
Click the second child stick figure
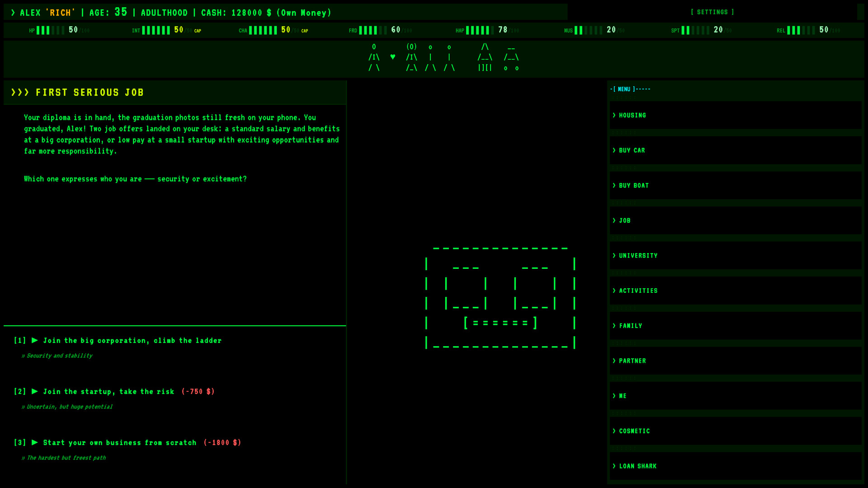(x=449, y=57)
